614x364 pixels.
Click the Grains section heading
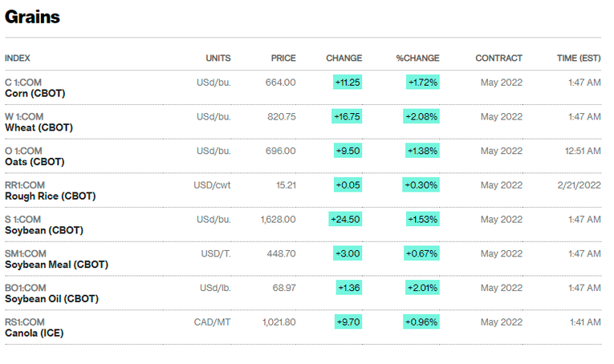click(x=32, y=17)
